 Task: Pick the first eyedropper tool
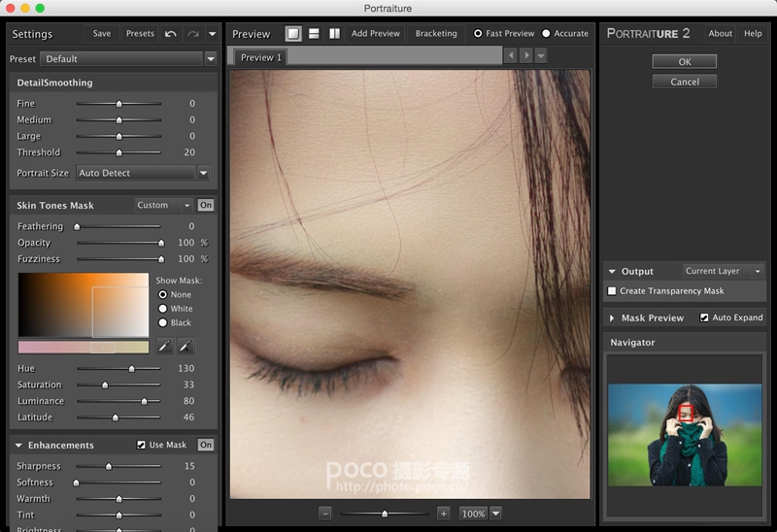165,346
